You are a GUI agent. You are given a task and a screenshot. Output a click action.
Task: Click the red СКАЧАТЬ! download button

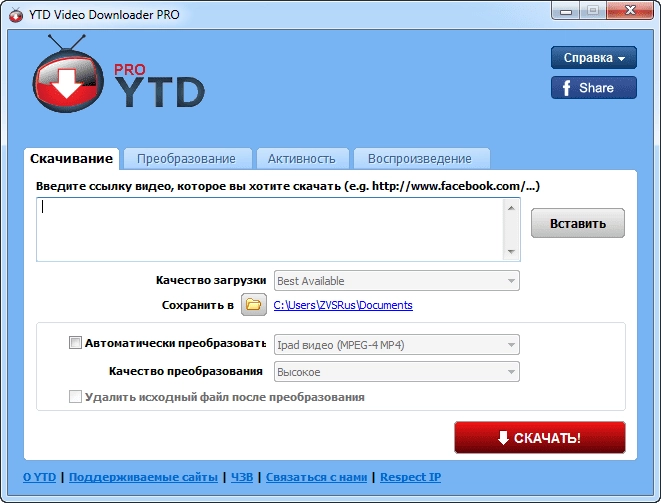point(540,438)
